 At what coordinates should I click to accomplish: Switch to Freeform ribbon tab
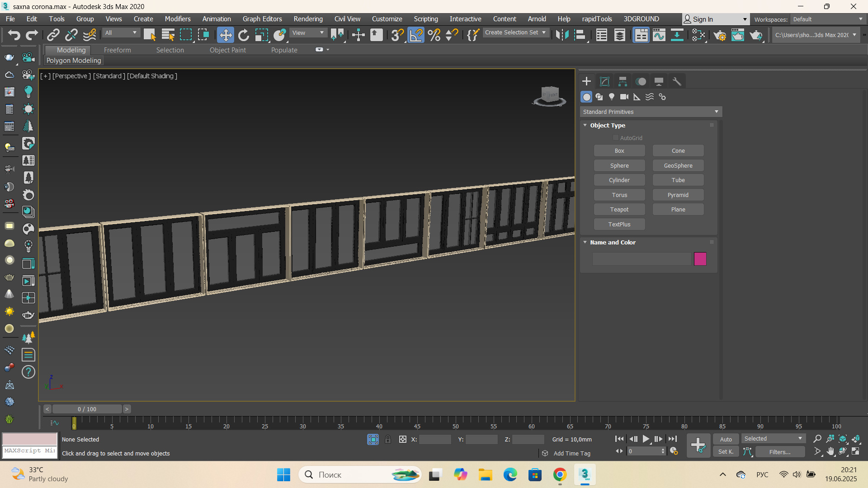(117, 50)
